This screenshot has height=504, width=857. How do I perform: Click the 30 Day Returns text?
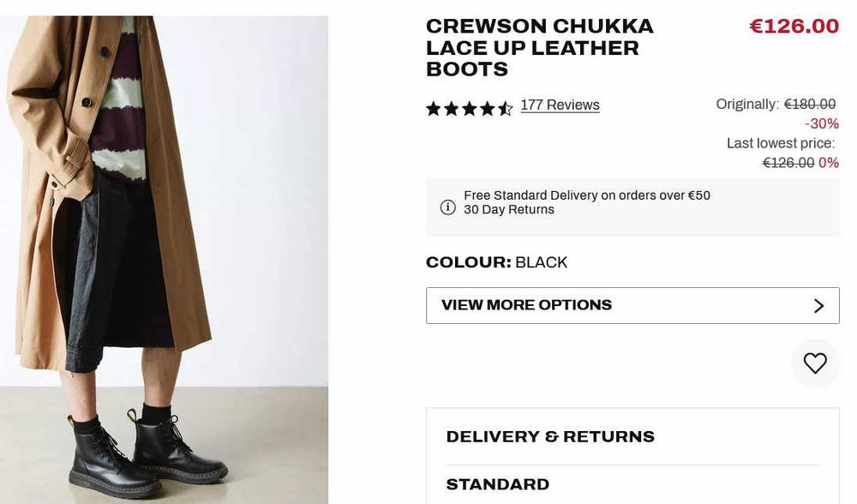(x=509, y=210)
